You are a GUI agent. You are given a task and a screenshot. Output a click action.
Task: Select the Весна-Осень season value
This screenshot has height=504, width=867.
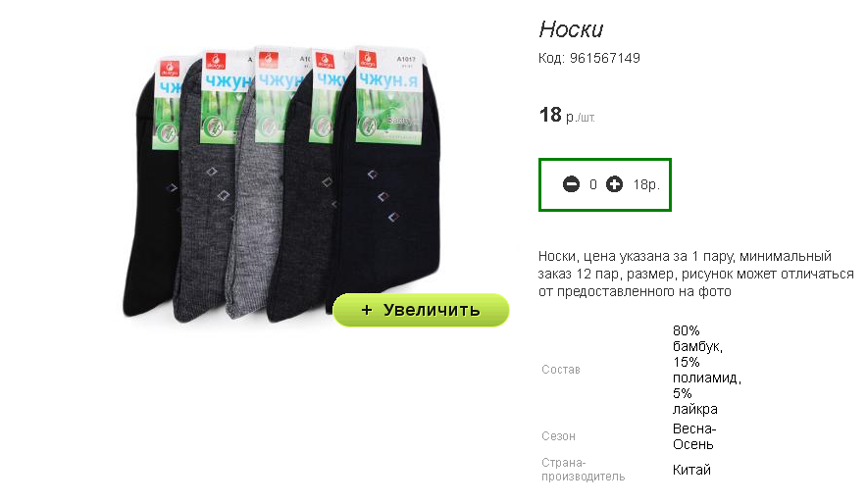click(x=694, y=436)
